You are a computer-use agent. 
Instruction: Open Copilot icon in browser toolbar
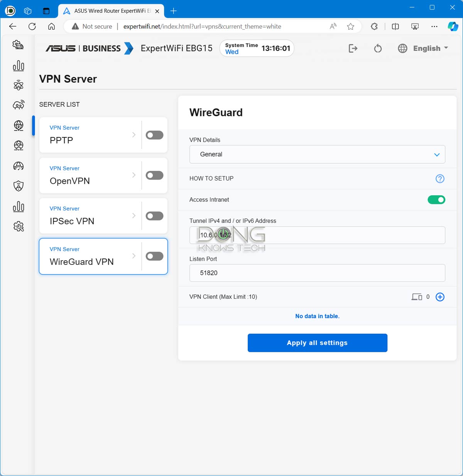click(453, 26)
